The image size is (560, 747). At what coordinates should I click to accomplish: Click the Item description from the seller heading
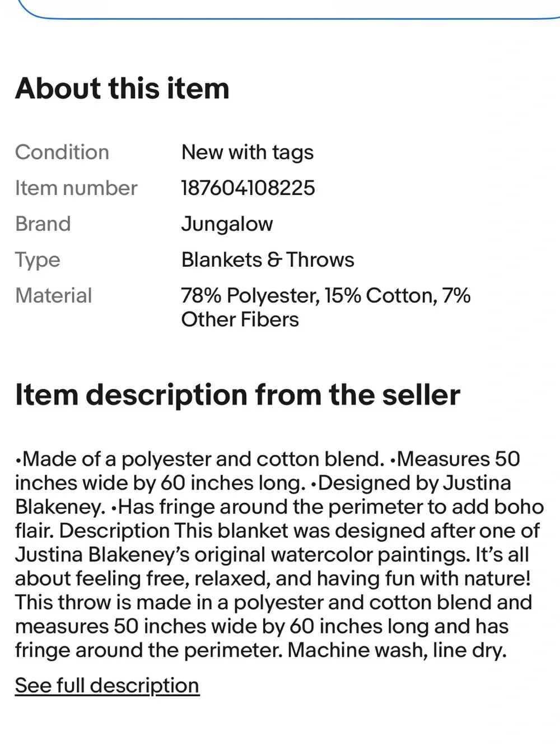pyautogui.click(x=237, y=395)
